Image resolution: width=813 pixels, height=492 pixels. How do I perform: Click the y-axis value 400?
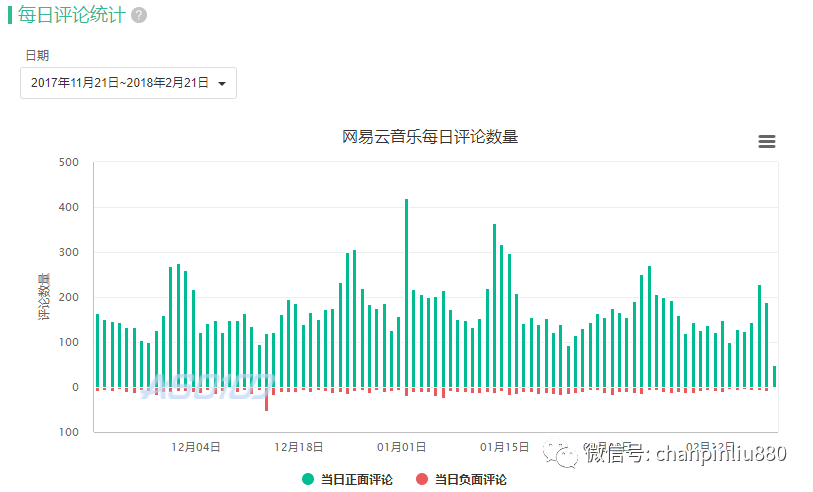click(68, 207)
